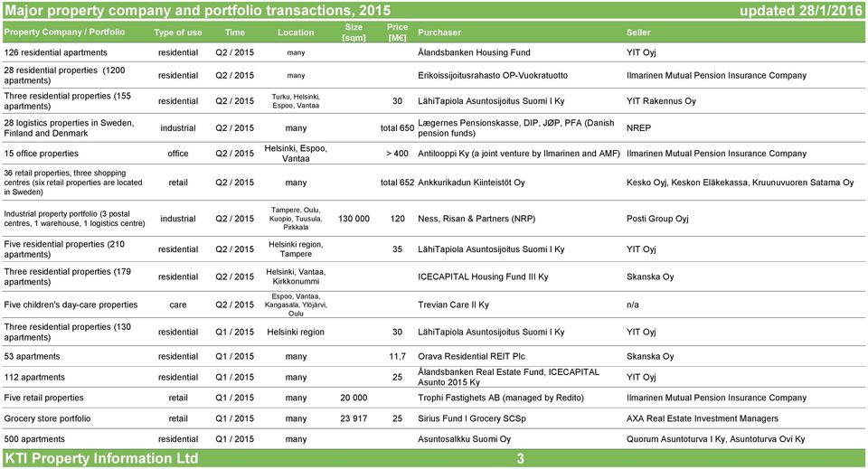This screenshot has height=469, width=868.
Task: Select '15 office properties' row title
Action: point(41,154)
